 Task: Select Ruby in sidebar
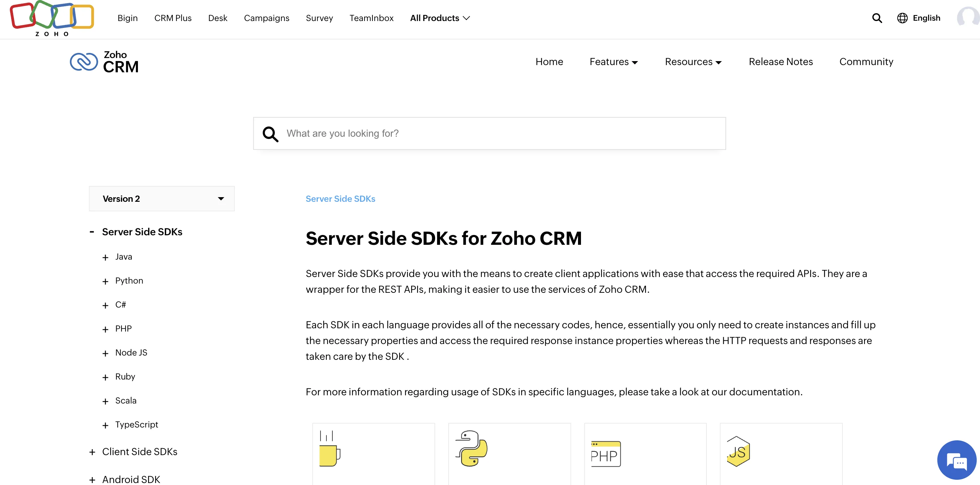click(125, 377)
